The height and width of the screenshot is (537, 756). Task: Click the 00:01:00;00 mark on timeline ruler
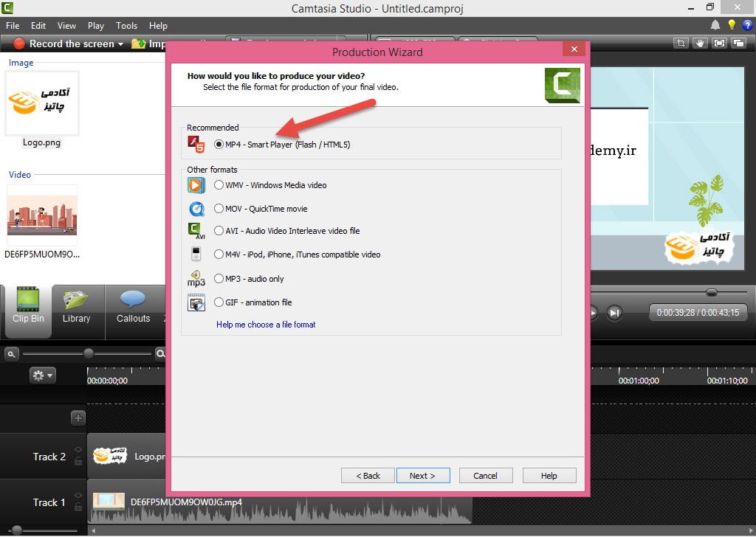[x=639, y=381]
